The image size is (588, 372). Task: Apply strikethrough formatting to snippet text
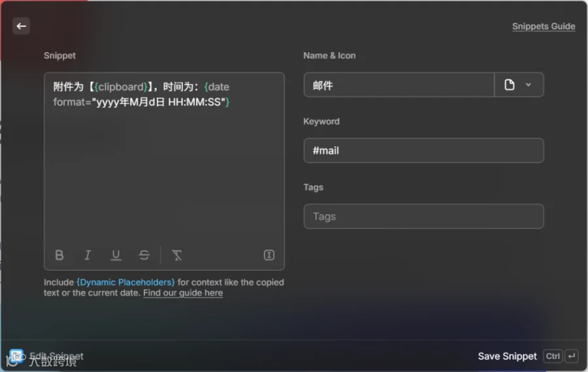144,255
